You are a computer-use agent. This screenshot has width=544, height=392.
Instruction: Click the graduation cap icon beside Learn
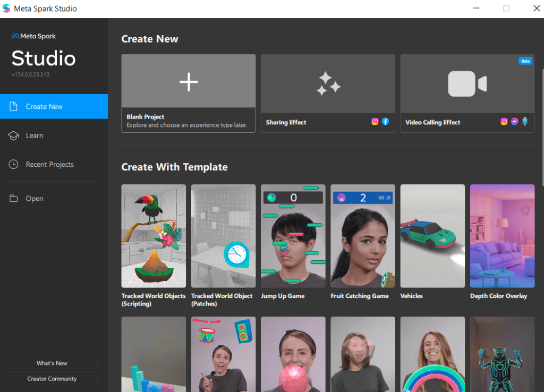coord(13,135)
